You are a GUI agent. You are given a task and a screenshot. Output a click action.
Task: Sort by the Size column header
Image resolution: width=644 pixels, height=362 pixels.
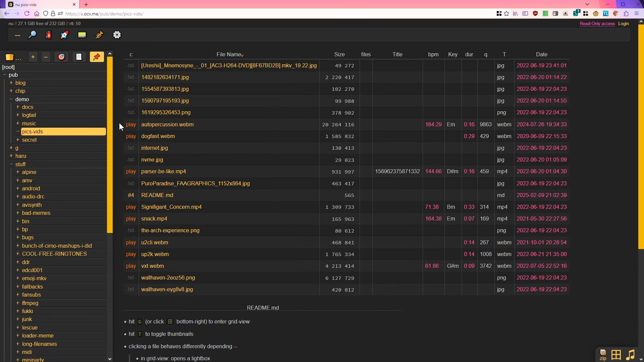[x=339, y=54]
